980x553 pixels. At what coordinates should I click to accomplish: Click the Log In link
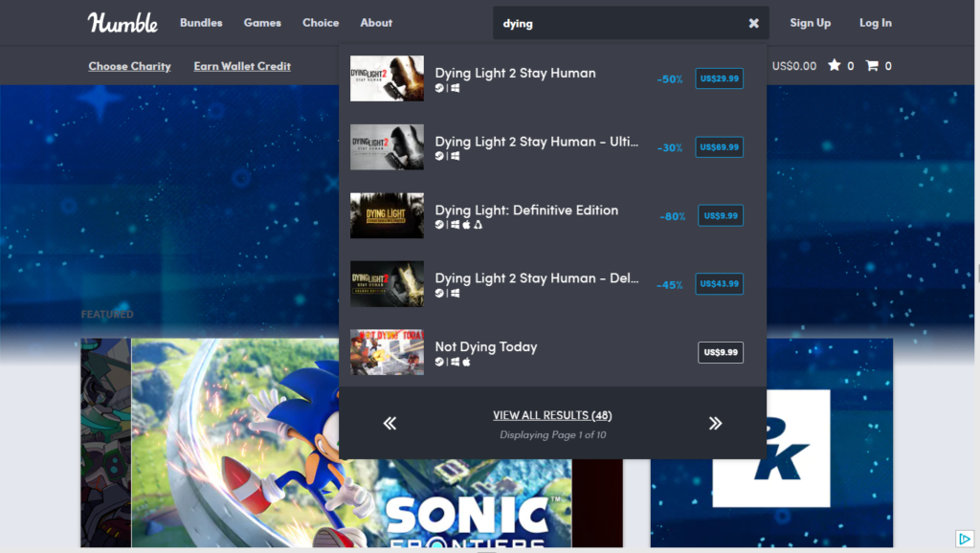click(x=875, y=23)
